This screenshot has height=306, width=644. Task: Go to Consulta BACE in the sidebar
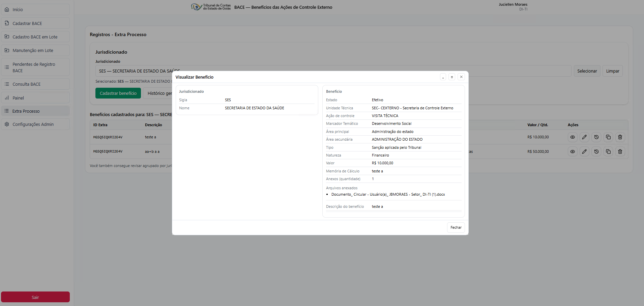coord(35,84)
